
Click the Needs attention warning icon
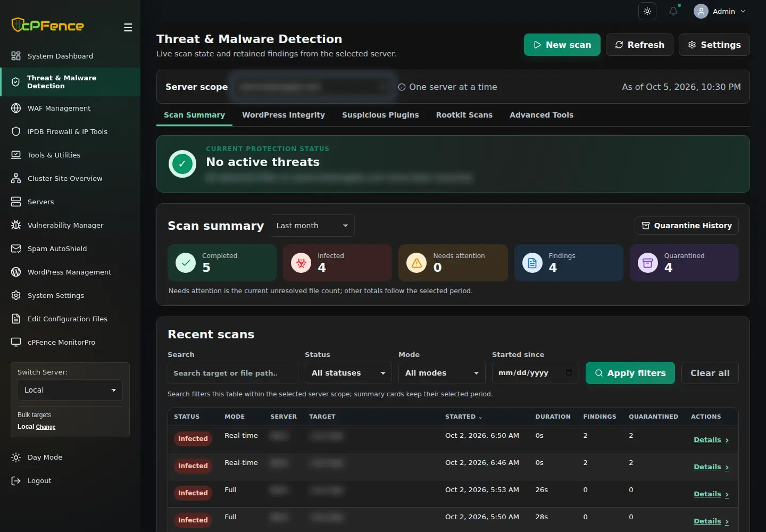coord(417,263)
